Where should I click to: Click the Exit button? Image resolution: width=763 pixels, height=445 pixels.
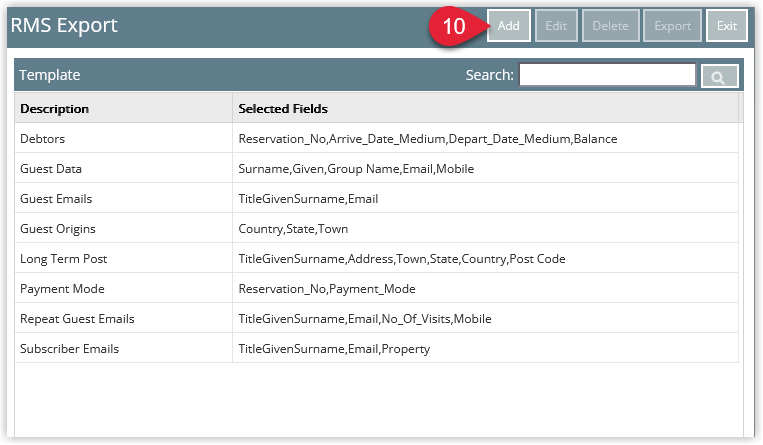point(727,26)
